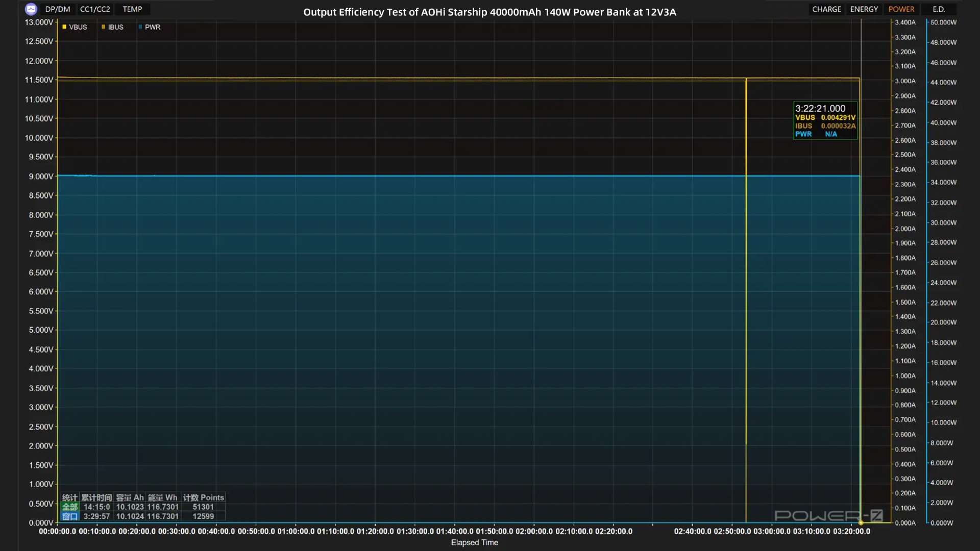Click the 00:00:00.0 time axis label
The image size is (980, 551).
[58, 531]
